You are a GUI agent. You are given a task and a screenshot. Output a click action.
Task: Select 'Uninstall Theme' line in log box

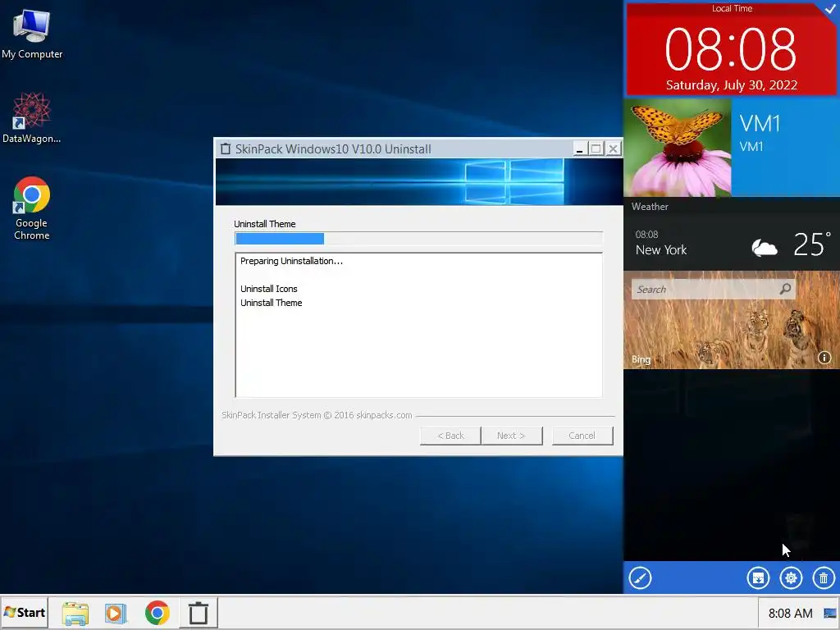click(271, 303)
